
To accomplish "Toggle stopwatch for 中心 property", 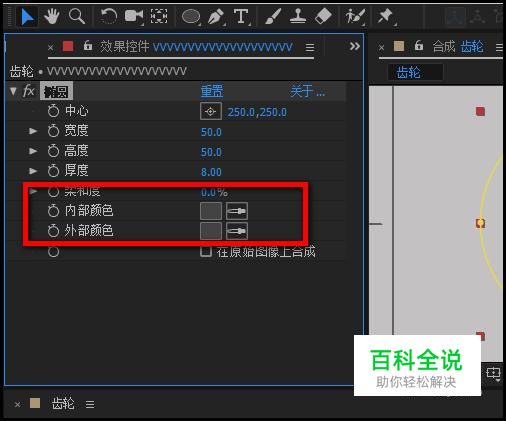I will pyautogui.click(x=53, y=111).
